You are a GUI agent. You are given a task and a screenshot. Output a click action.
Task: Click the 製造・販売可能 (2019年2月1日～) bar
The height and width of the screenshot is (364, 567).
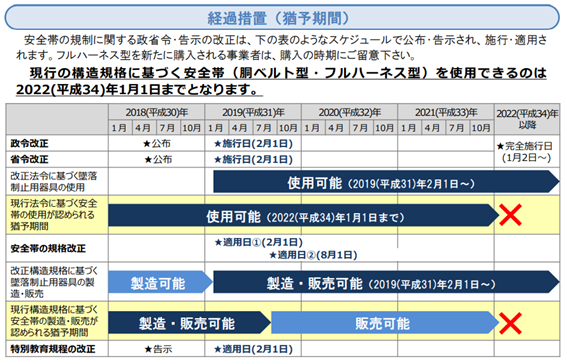coord(386,282)
